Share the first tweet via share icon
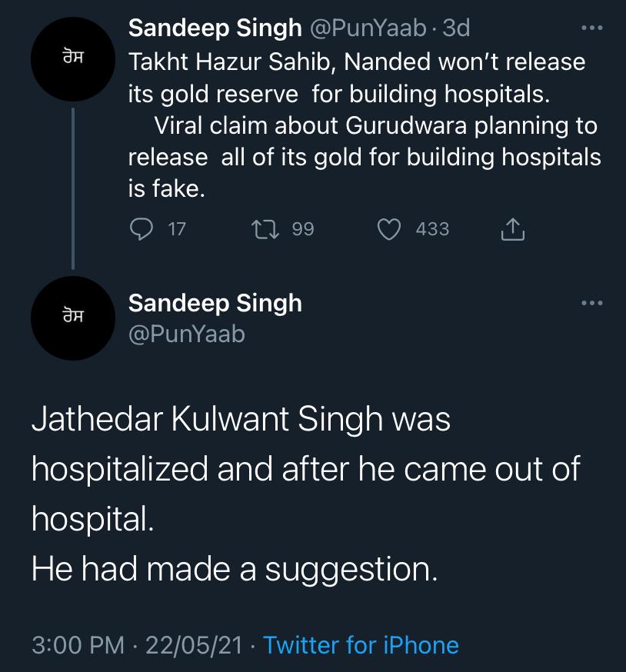Image resolution: width=626 pixels, height=672 pixels. (x=513, y=229)
